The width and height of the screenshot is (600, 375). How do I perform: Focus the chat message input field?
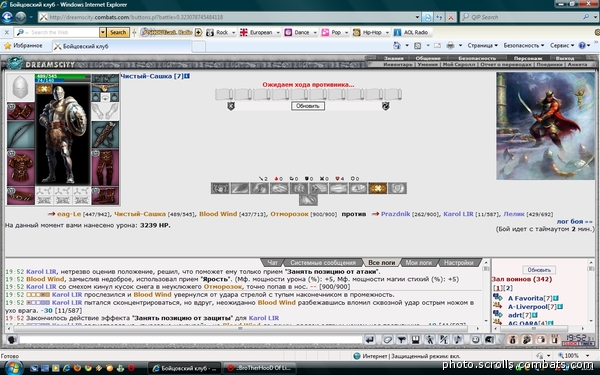pyautogui.click(x=190, y=339)
